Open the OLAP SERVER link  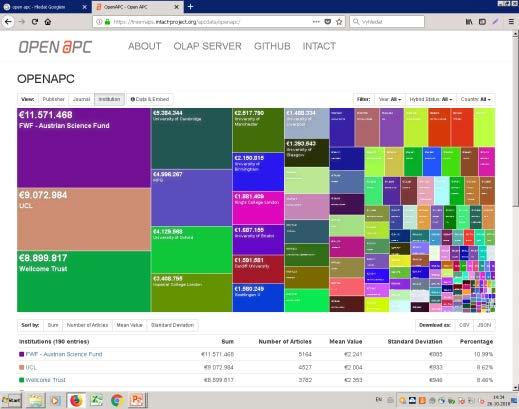point(207,46)
